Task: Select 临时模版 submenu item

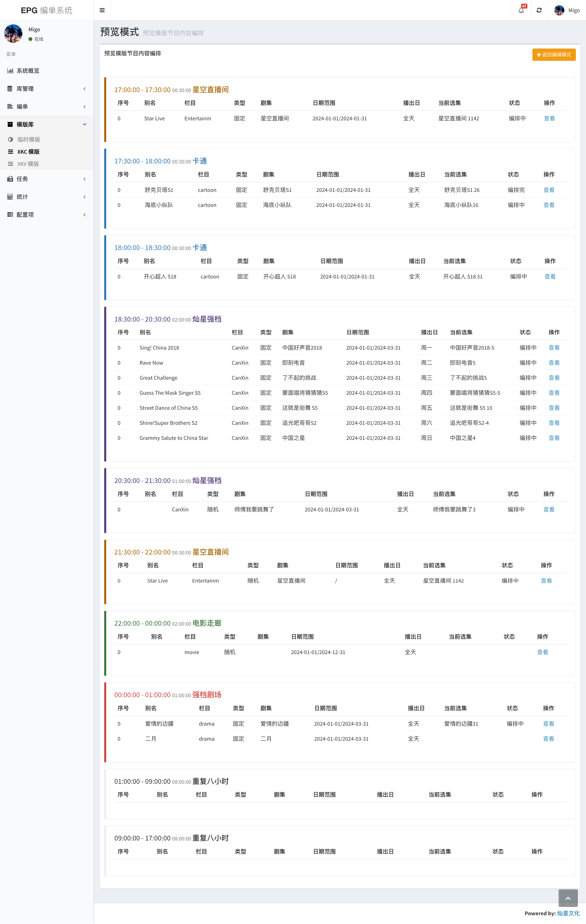Action: (x=28, y=139)
